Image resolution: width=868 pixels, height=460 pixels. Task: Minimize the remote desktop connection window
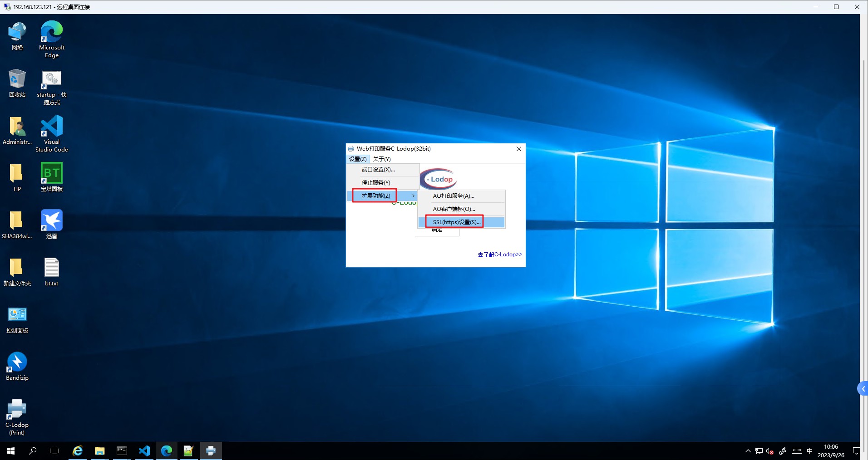(x=816, y=7)
